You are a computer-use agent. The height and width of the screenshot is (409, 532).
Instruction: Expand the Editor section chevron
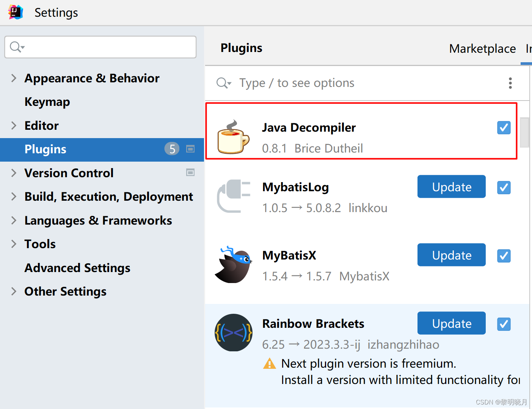pyautogui.click(x=14, y=126)
